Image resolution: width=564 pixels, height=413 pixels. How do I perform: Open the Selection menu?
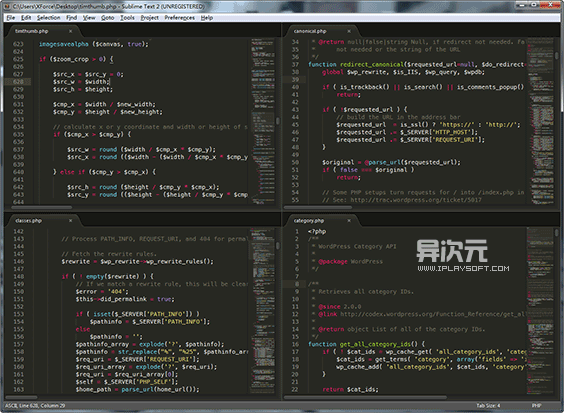49,18
